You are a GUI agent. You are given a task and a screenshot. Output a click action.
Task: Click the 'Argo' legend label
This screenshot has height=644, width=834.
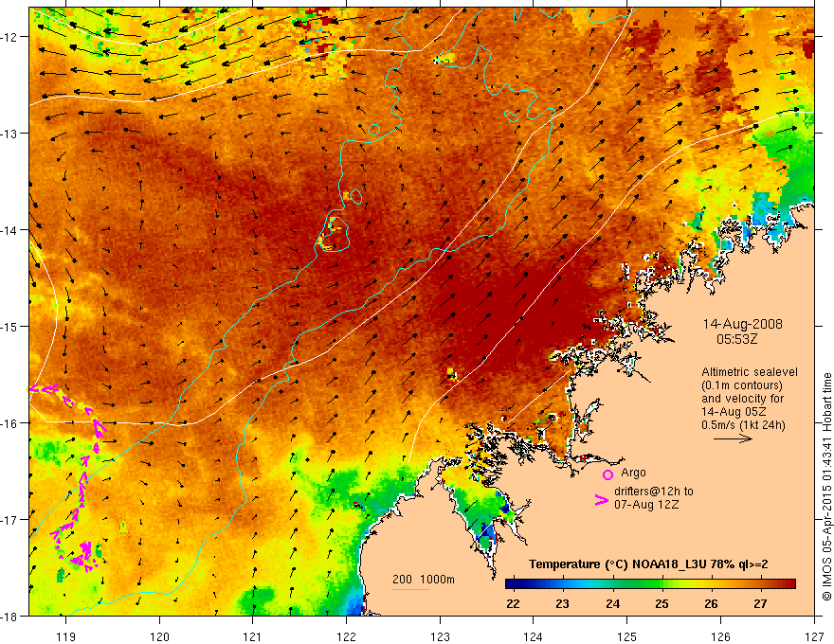[x=633, y=473]
